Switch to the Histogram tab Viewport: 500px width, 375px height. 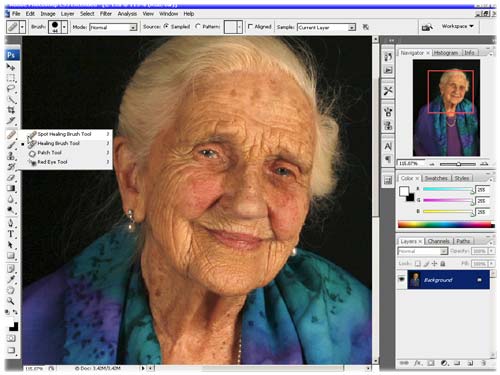coord(446,53)
